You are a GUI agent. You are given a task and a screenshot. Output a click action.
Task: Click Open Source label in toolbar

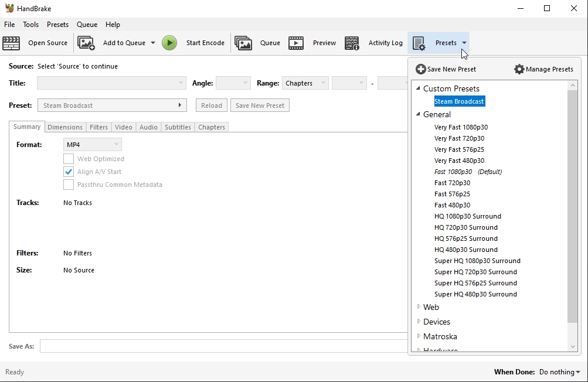click(47, 43)
